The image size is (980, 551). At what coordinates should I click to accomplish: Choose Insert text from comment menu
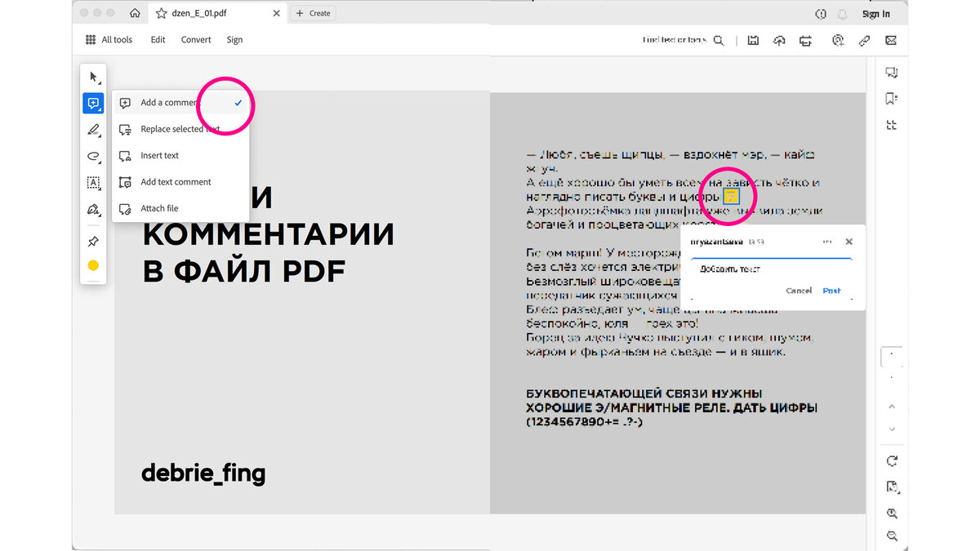[160, 155]
